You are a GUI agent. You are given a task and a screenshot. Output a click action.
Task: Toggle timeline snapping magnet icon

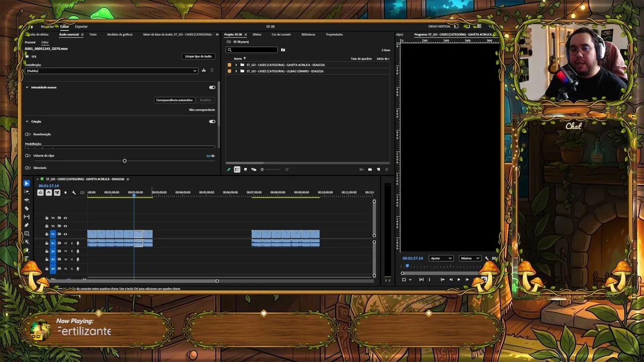[x=49, y=193]
